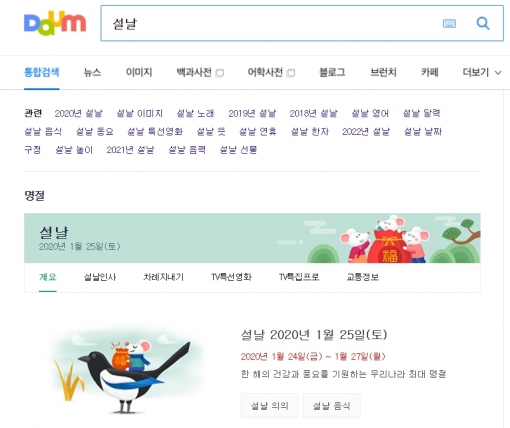Viewport: 510px width, 428px height.
Task: Select the 설날인사 tab
Action: 100,277
